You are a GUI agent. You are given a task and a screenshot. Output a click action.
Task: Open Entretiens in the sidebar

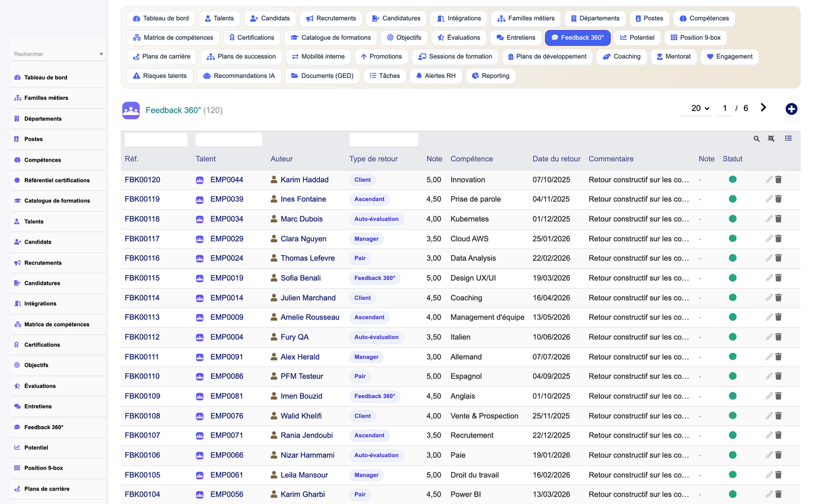click(x=59, y=406)
